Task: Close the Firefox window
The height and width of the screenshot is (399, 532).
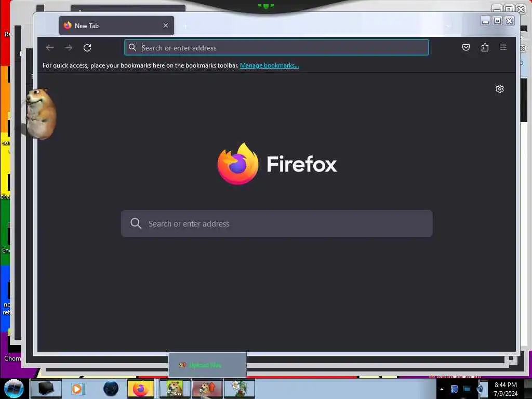Action: pos(509,21)
